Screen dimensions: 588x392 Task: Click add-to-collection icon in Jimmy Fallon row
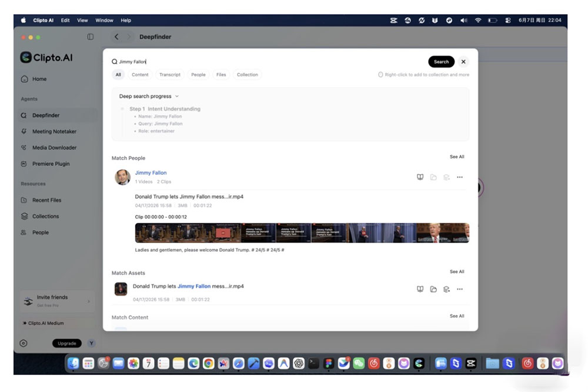tap(446, 177)
